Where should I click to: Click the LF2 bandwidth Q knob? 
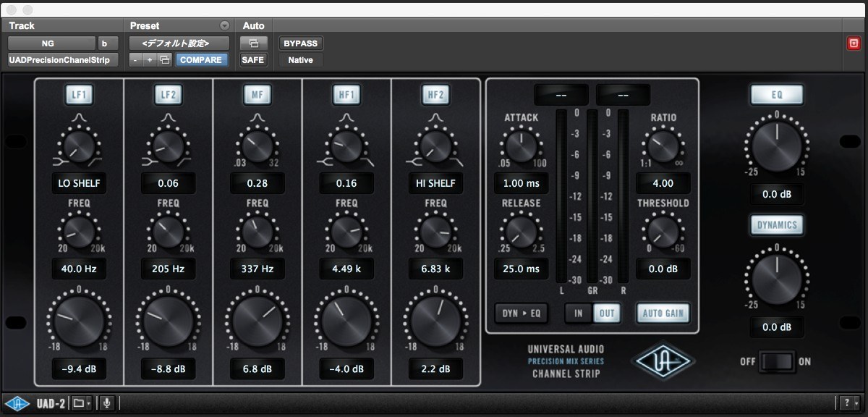pos(168,145)
